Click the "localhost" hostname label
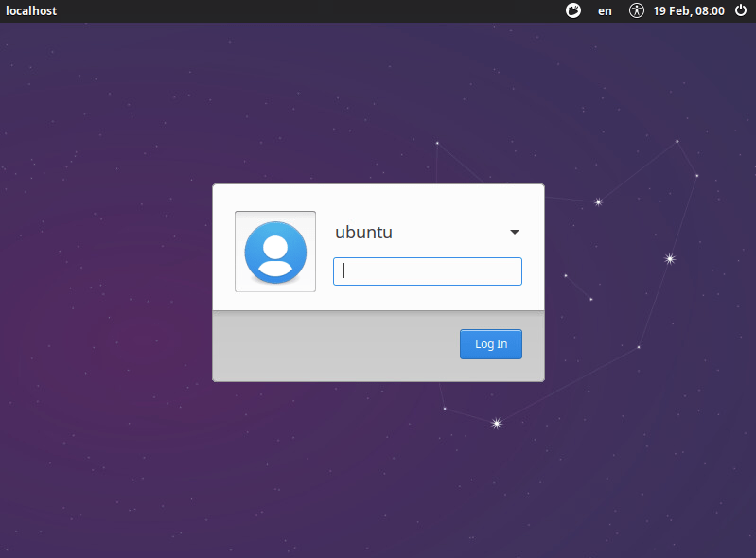Viewport: 756px width, 558px height. click(x=32, y=11)
